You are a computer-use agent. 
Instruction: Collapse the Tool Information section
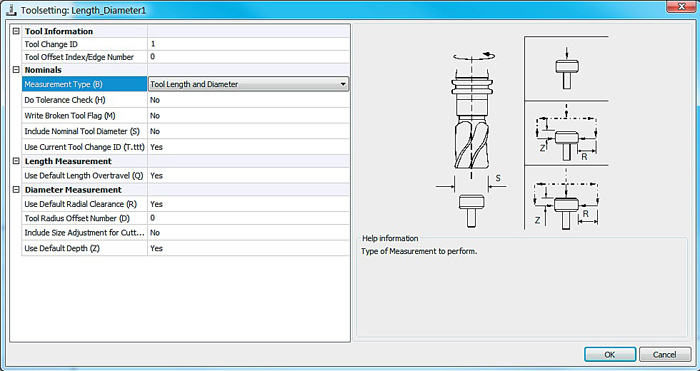coord(16,31)
